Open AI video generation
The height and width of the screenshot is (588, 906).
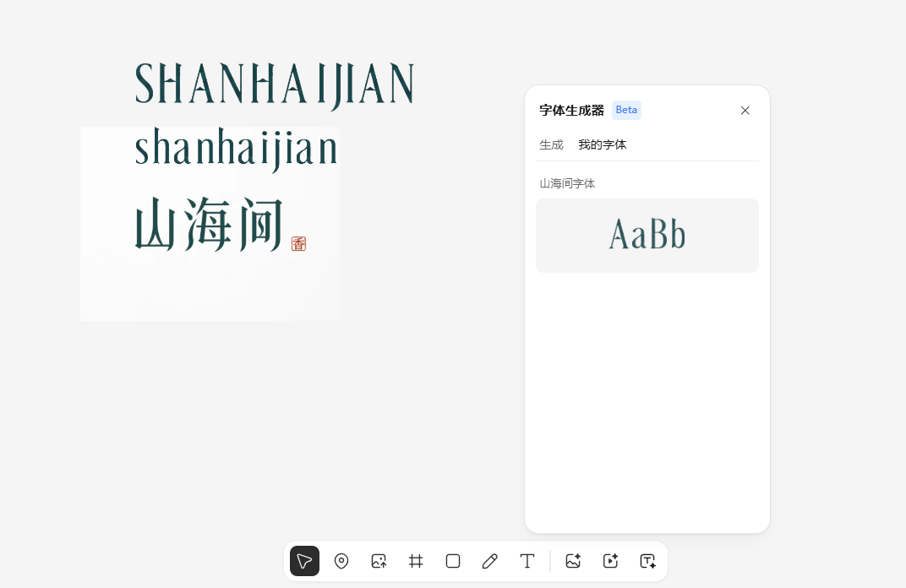tap(610, 561)
